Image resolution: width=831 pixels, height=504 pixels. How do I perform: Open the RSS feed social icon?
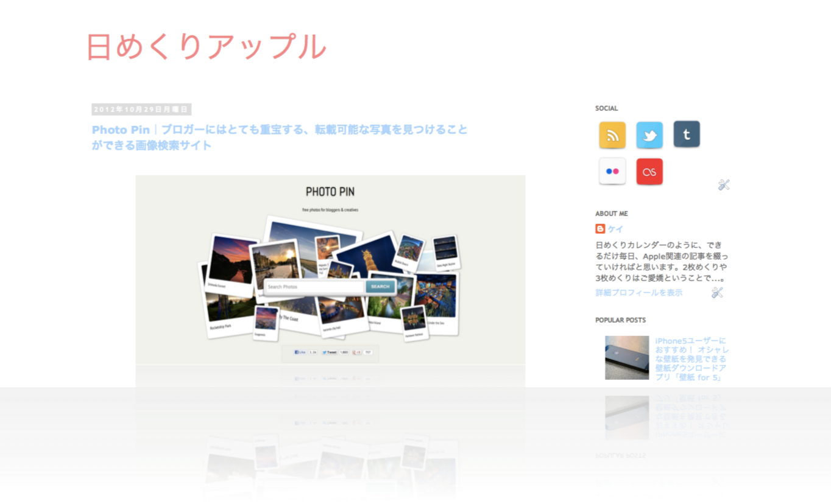612,135
